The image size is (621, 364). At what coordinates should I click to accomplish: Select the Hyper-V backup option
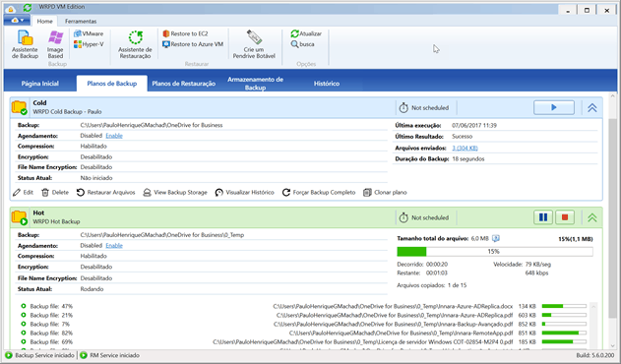(89, 44)
